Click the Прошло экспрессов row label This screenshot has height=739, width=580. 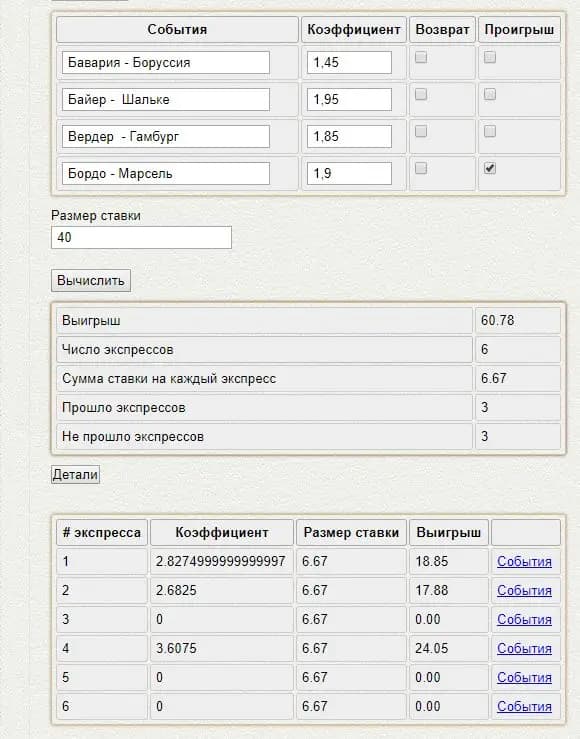124,408
